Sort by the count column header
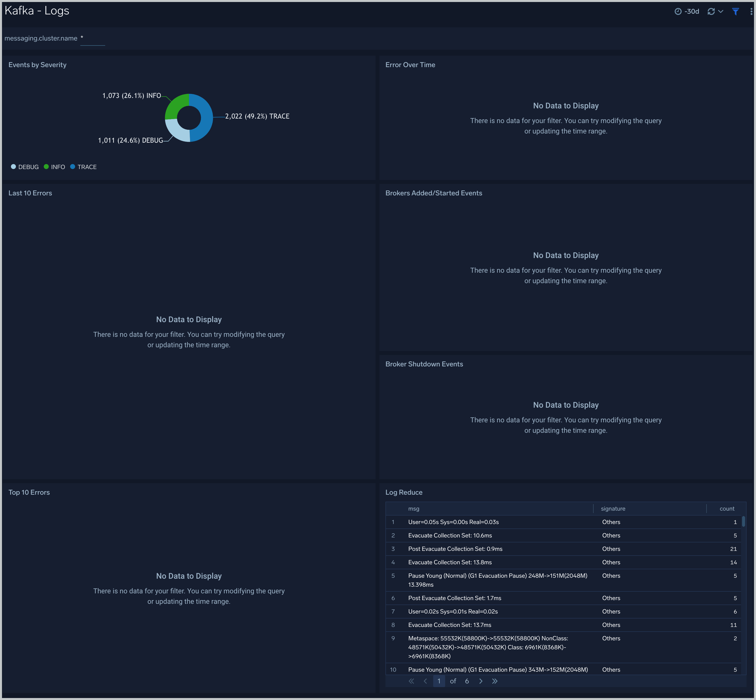Image resolution: width=756 pixels, height=700 pixels. (x=726, y=509)
